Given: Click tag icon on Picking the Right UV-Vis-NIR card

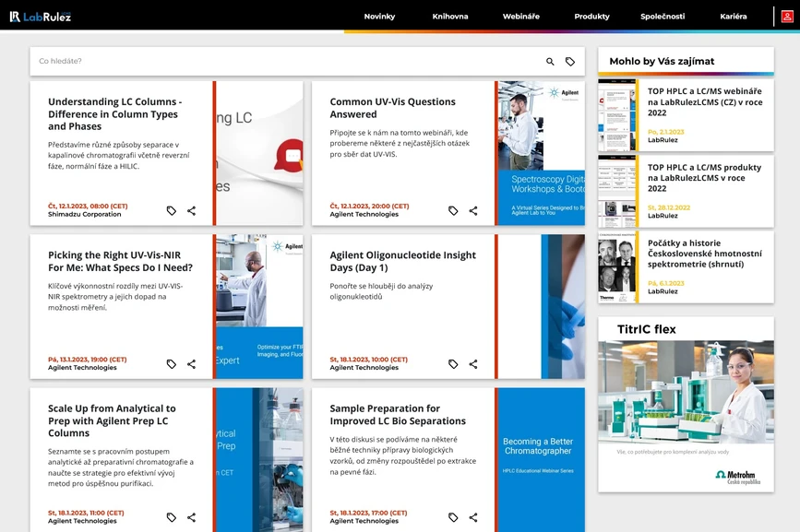Looking at the screenshot, I should (x=172, y=364).
